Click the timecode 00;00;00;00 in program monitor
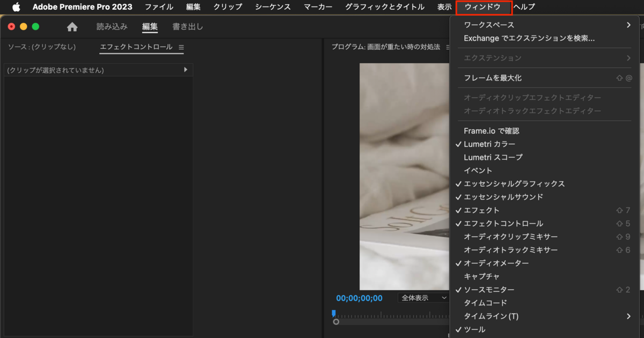The image size is (644, 338). pos(359,298)
